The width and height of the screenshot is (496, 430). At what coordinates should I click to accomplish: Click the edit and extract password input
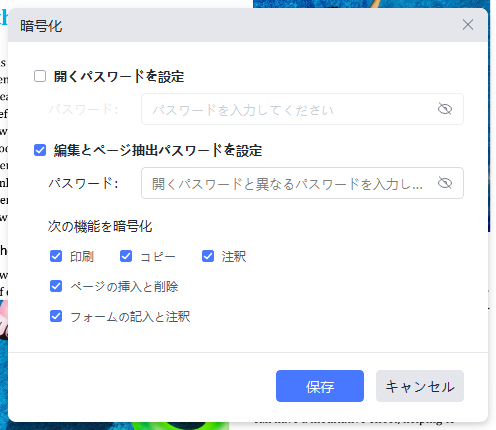[302, 183]
